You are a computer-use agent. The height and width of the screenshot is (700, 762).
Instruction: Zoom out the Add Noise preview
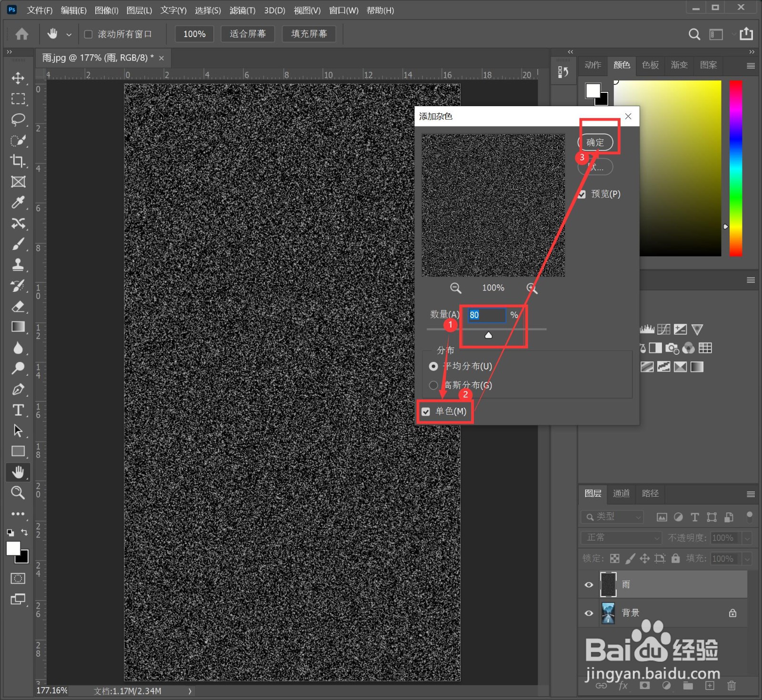click(x=456, y=288)
